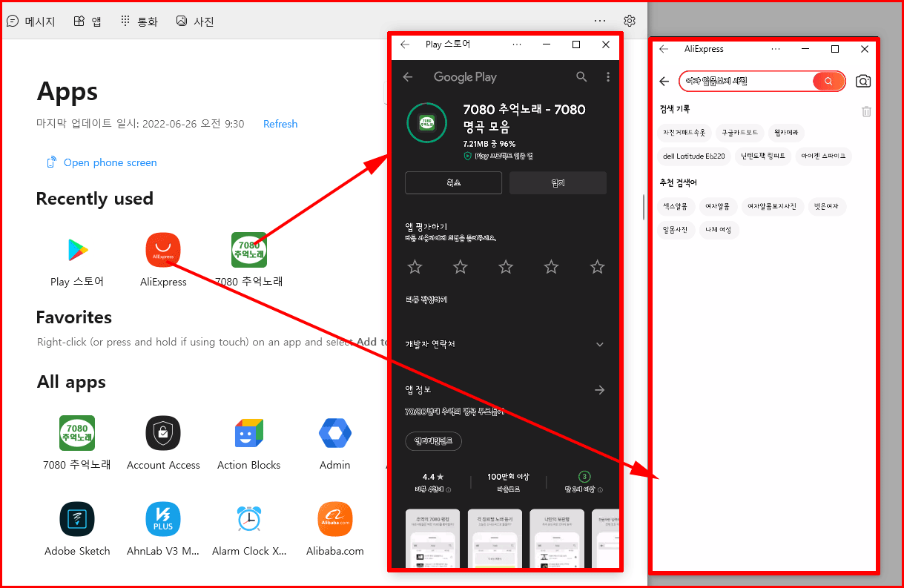Viewport: 904px width, 588px height.
Task: Click Google Play search magnifier icon
Action: click(x=581, y=76)
